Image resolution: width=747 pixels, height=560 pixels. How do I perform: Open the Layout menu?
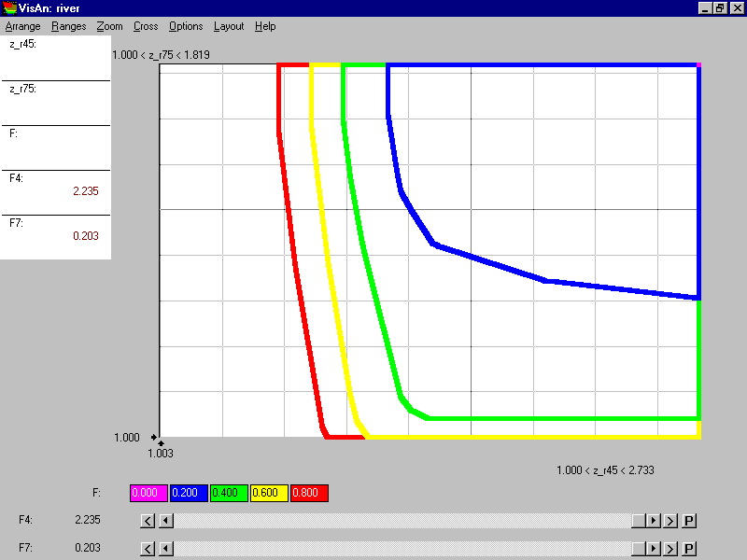point(229,27)
